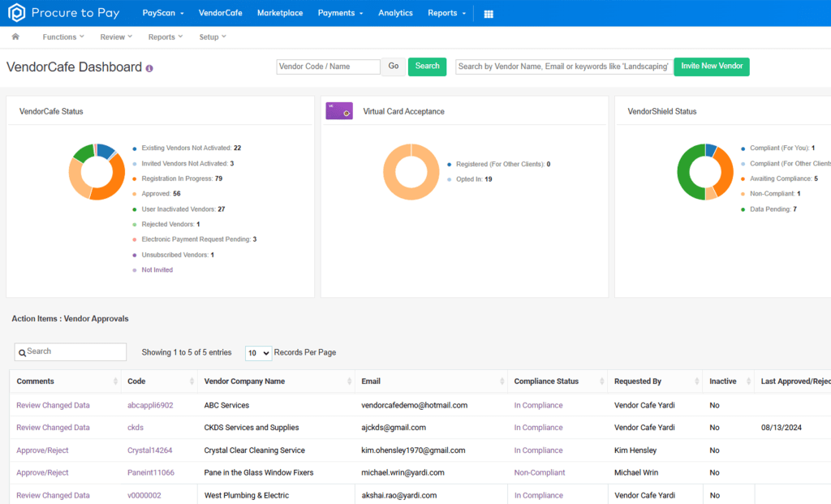Viewport: 831px width, 504px height.
Task: Select Analytics in the top navigation
Action: pos(395,13)
